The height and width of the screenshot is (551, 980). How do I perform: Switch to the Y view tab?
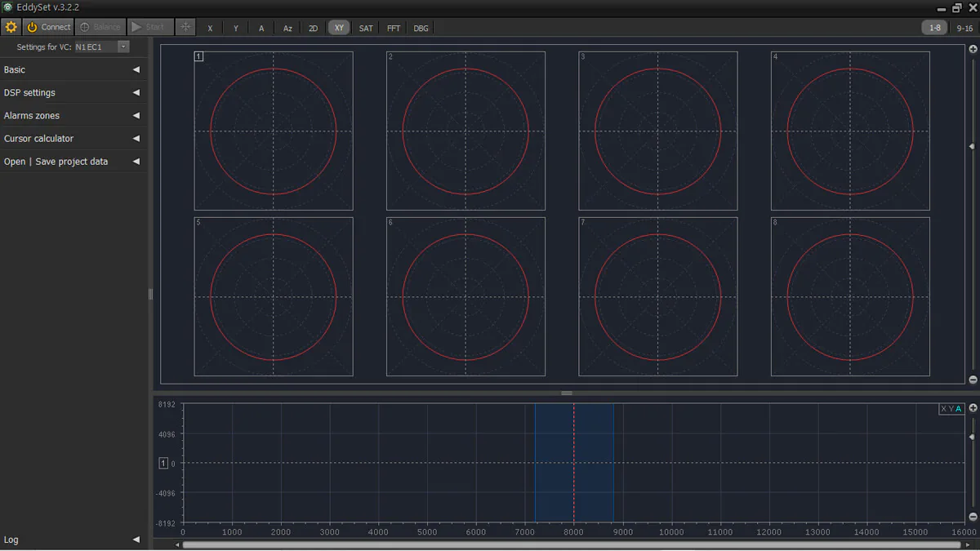click(236, 28)
